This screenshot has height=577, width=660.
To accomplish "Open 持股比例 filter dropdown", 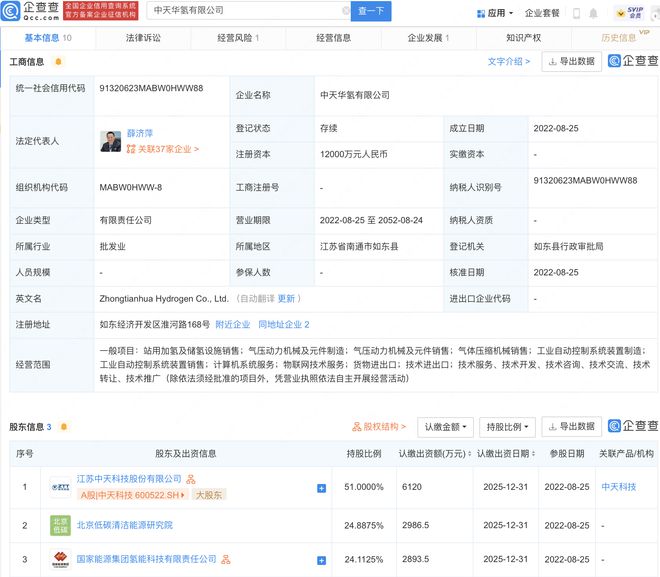I will point(507,427).
